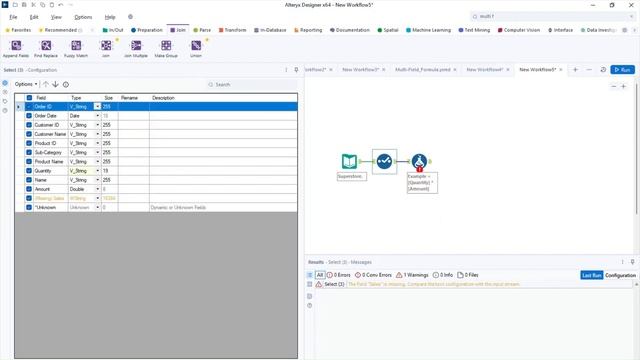Open the Options menu
640x360 pixels.
click(x=83, y=17)
